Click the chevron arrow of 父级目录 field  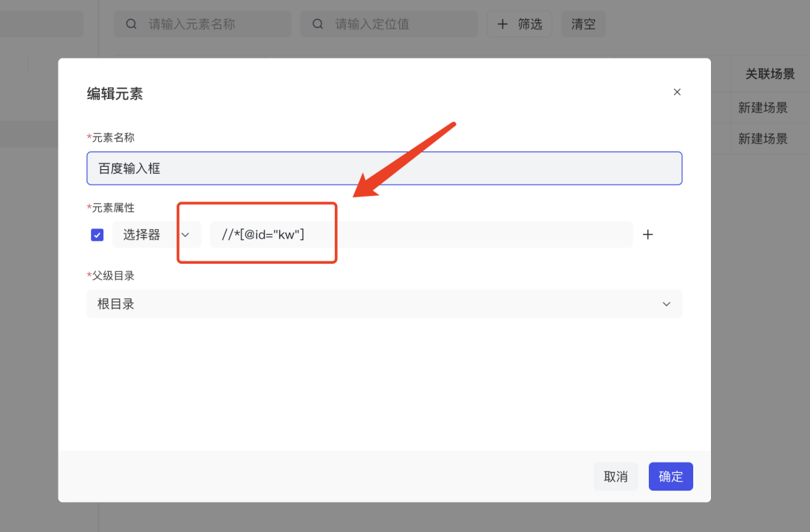pyautogui.click(x=667, y=304)
